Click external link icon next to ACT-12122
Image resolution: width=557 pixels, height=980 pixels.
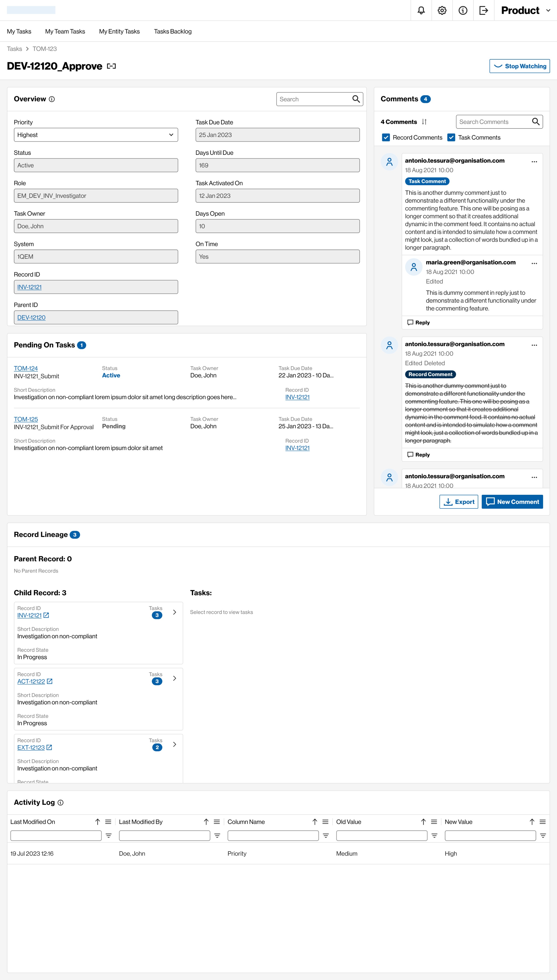click(x=50, y=681)
